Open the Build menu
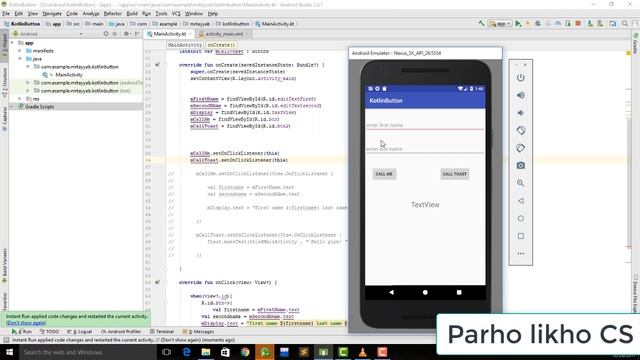640x360 pixels. [x=132, y=13]
